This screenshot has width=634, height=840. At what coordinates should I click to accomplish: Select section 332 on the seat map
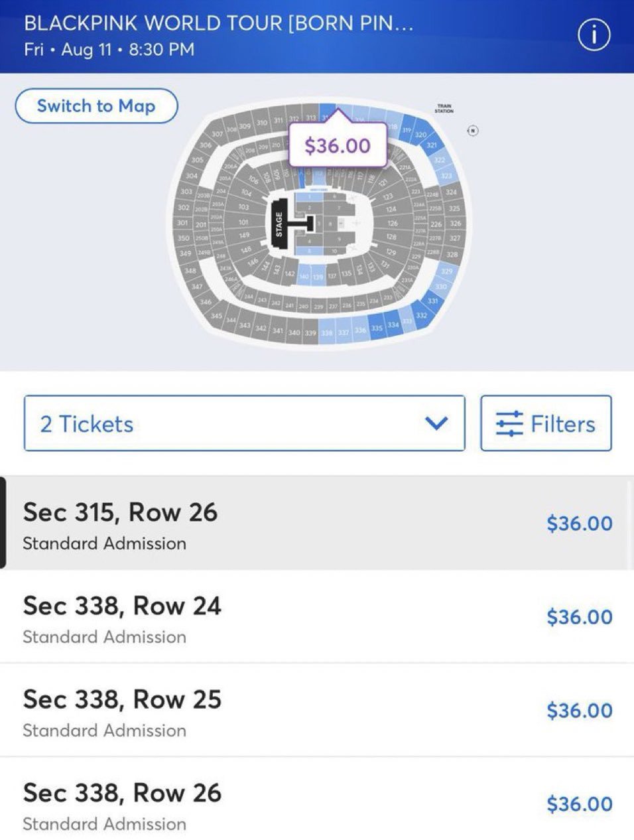pos(421,315)
